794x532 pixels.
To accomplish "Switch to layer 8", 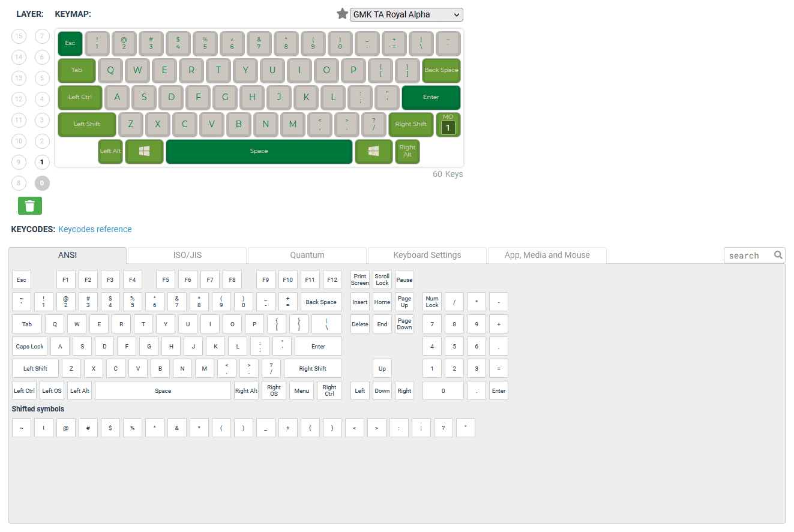I will [x=19, y=183].
